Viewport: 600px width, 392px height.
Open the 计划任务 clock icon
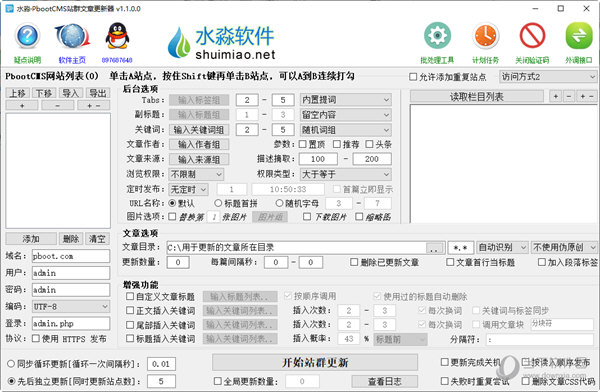pos(485,36)
